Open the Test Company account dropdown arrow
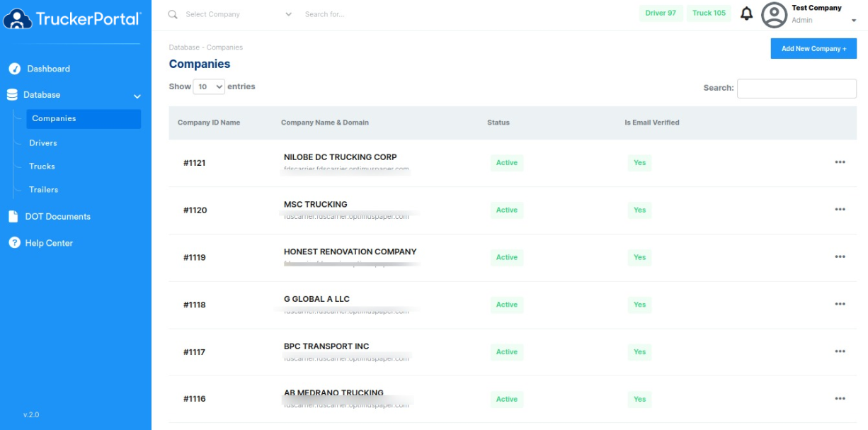Viewport: 868px width, 430px height. (x=853, y=21)
